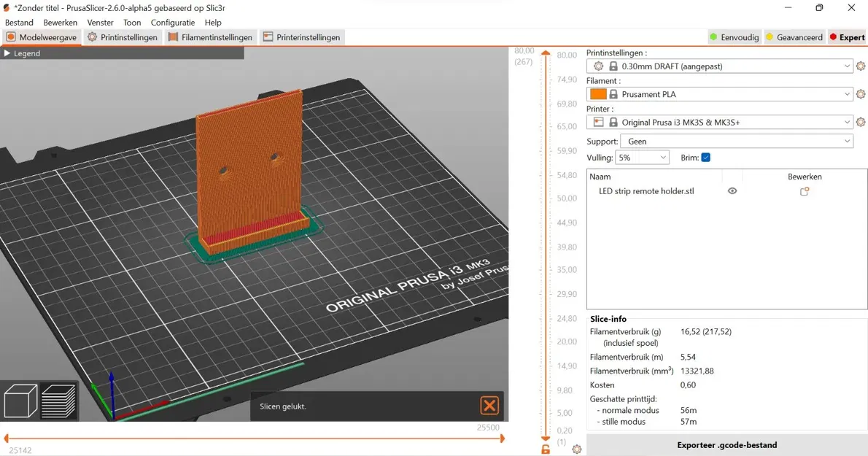Open printer preset settings gear icon
Screen dimensions: 868x456
(x=861, y=123)
